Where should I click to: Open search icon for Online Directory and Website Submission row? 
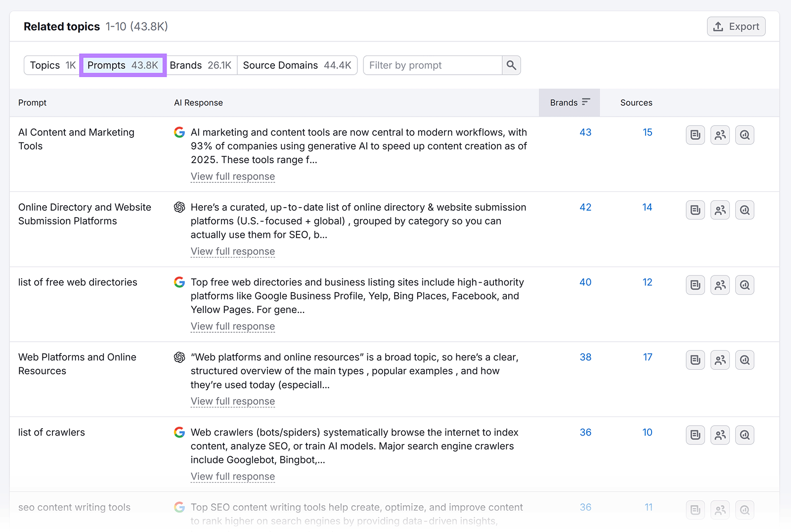tap(745, 210)
